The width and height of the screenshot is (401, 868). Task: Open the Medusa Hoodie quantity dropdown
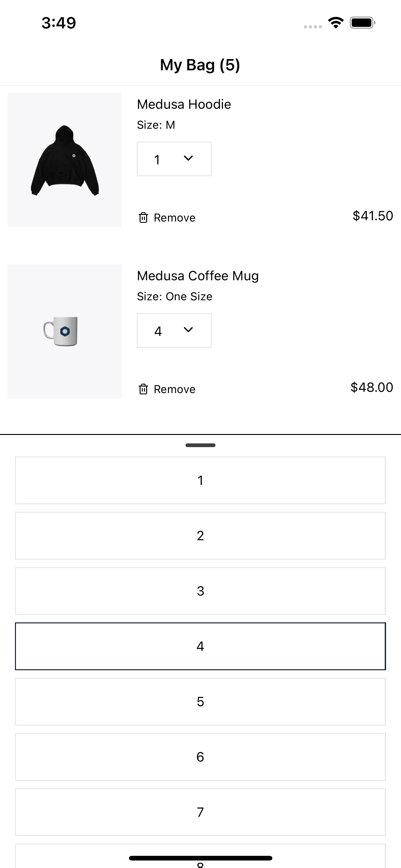click(x=174, y=159)
